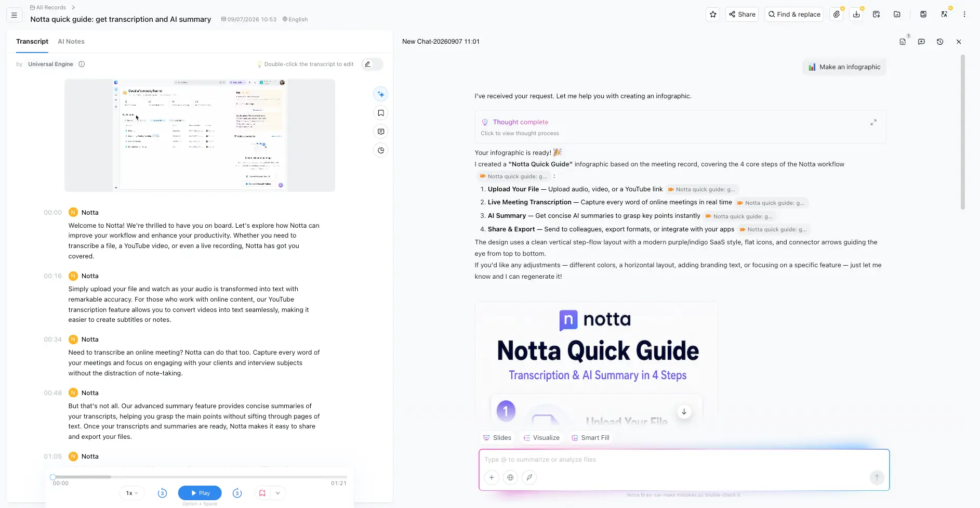980x508 pixels.
Task: Click the chat message input field
Action: (x=684, y=460)
